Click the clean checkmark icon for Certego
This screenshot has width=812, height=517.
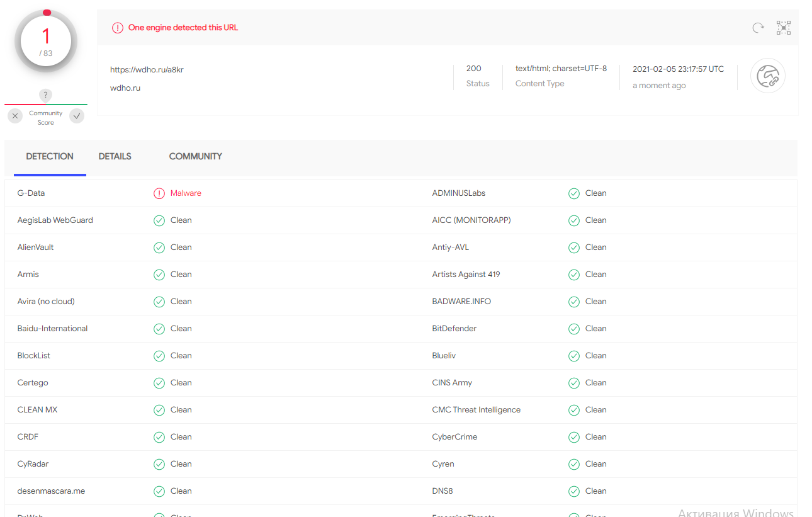point(159,383)
